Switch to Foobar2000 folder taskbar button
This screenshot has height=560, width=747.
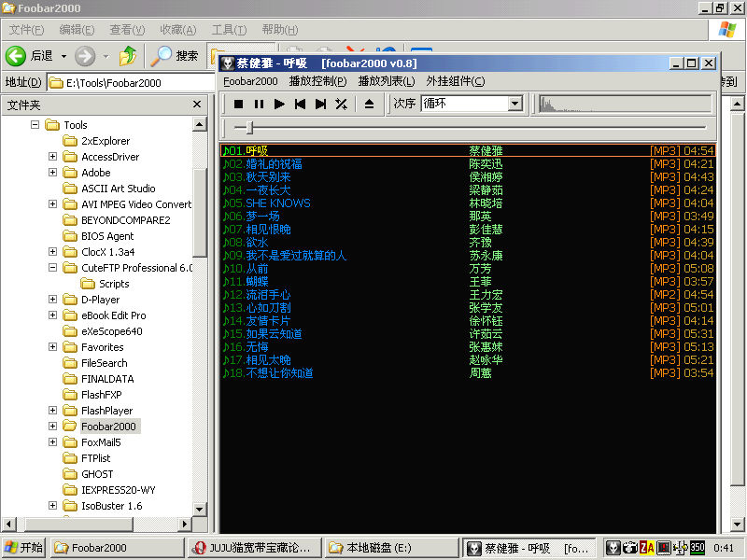click(118, 548)
